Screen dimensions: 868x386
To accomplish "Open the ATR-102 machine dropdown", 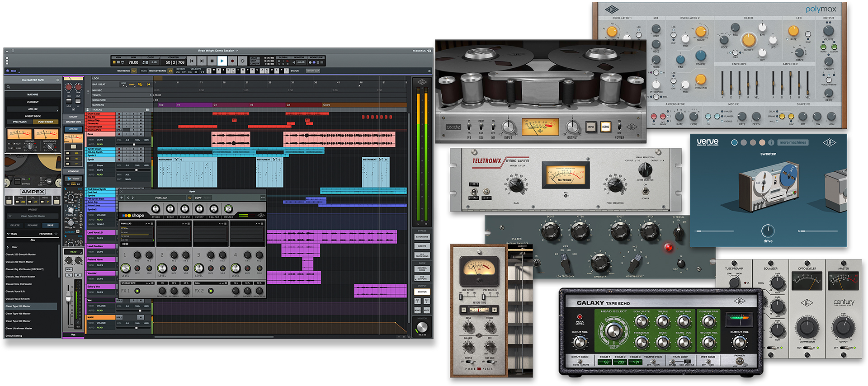I will [33, 109].
